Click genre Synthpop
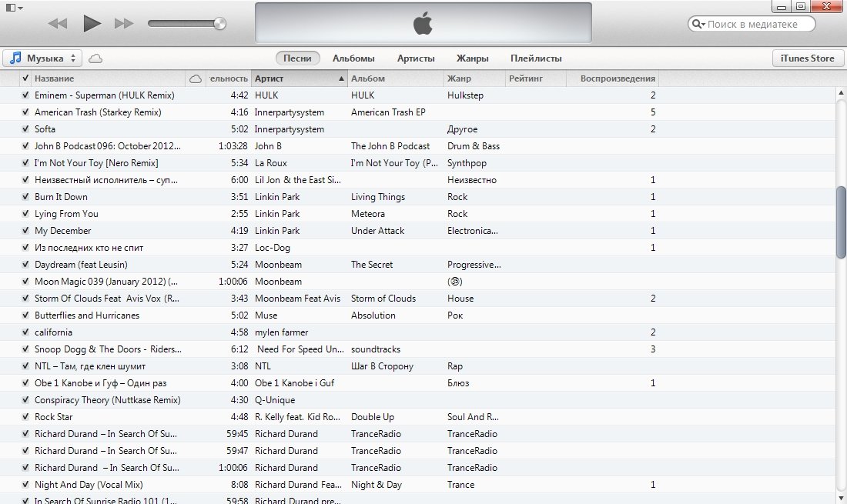The image size is (847, 504). (467, 163)
